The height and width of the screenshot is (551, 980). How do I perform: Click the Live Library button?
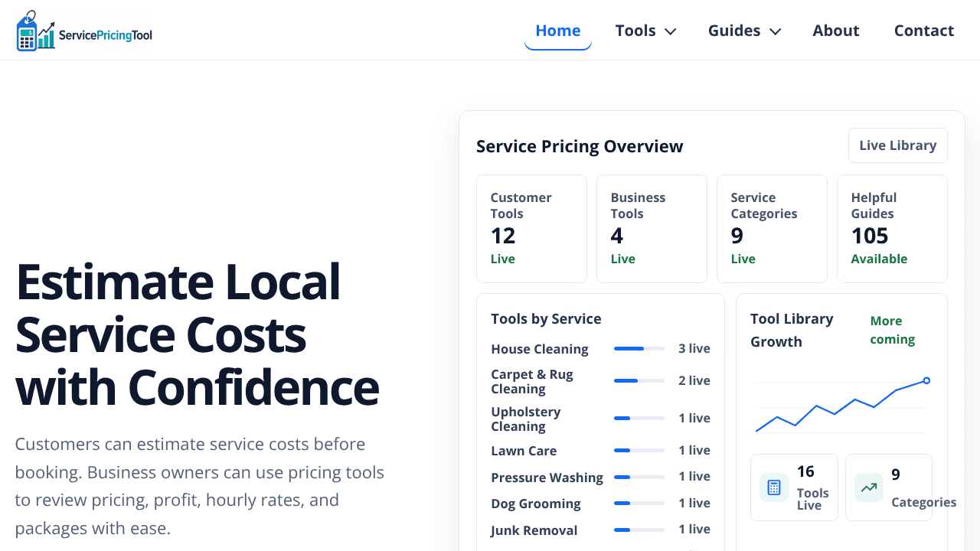(x=898, y=145)
